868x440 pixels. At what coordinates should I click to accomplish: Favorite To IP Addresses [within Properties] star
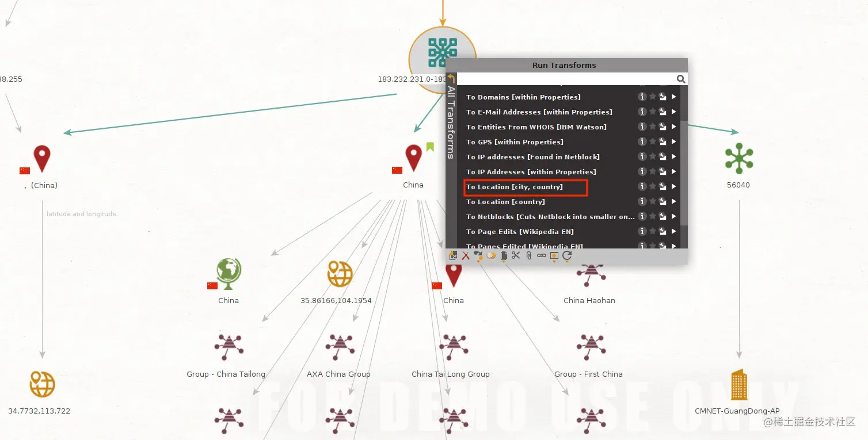pyautogui.click(x=653, y=171)
